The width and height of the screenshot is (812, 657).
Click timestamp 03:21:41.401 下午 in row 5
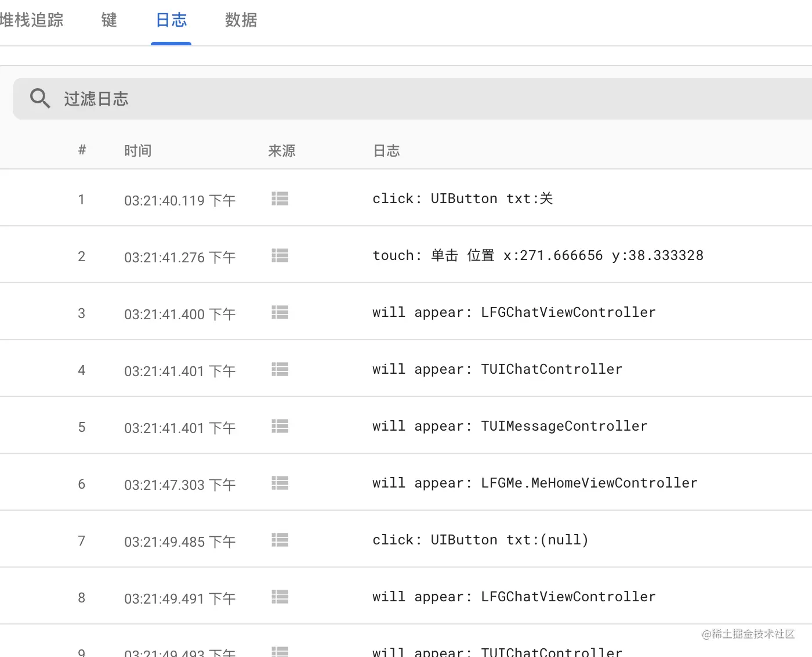pos(180,428)
